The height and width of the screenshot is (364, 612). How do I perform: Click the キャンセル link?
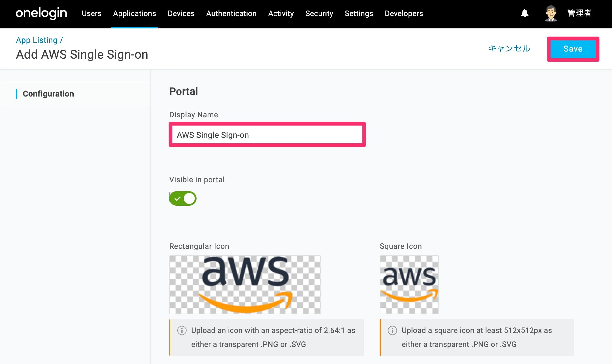509,49
